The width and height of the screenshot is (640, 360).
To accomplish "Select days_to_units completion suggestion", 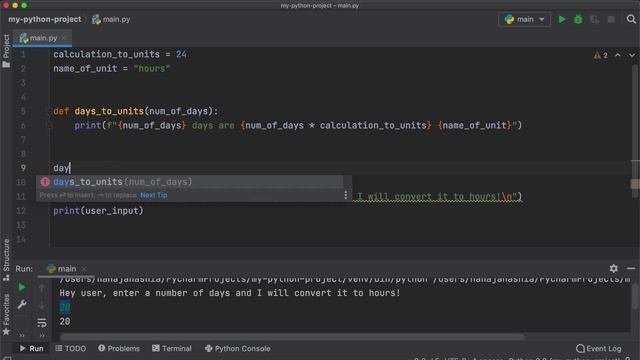I will pos(191,182).
